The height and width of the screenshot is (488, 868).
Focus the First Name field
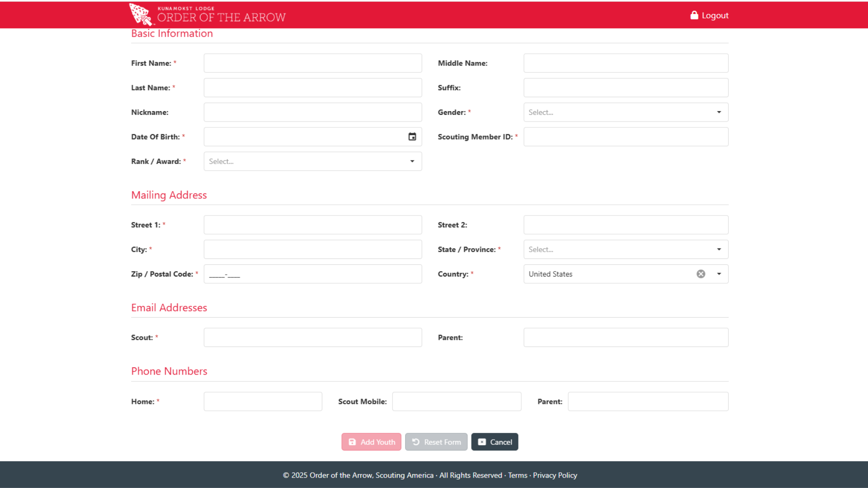click(x=312, y=63)
